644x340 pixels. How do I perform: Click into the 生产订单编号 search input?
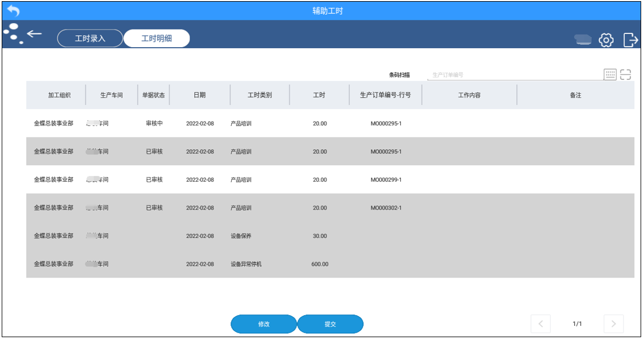pos(511,74)
